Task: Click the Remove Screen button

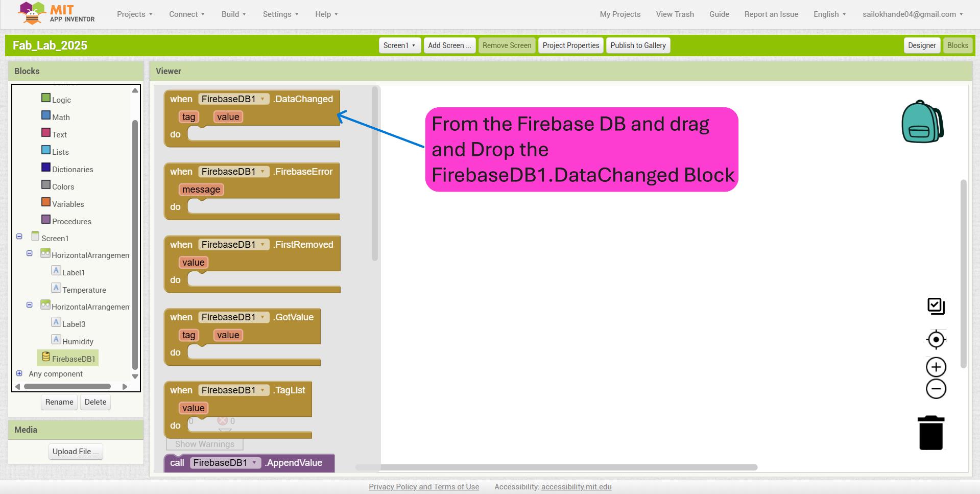Action: [507, 45]
